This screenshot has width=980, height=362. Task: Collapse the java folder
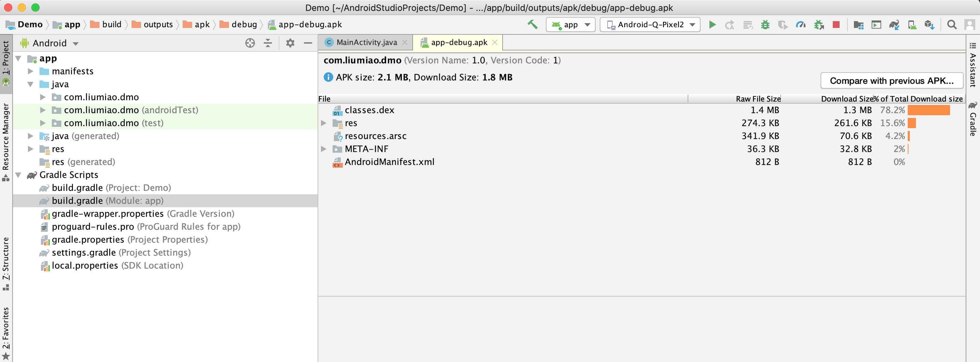click(x=30, y=85)
